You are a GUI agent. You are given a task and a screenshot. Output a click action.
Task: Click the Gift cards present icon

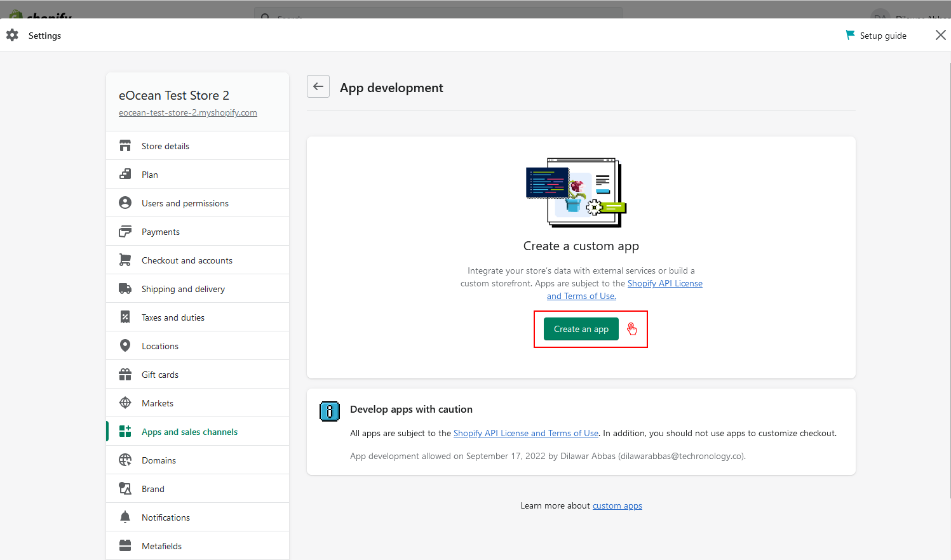tap(125, 375)
